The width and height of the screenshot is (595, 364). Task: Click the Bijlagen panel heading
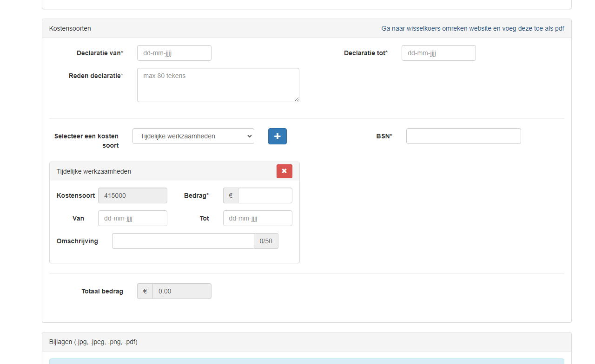[x=93, y=342]
